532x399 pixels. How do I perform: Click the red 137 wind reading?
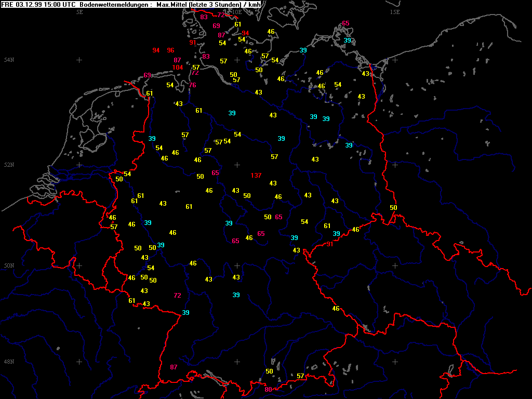[x=256, y=176]
